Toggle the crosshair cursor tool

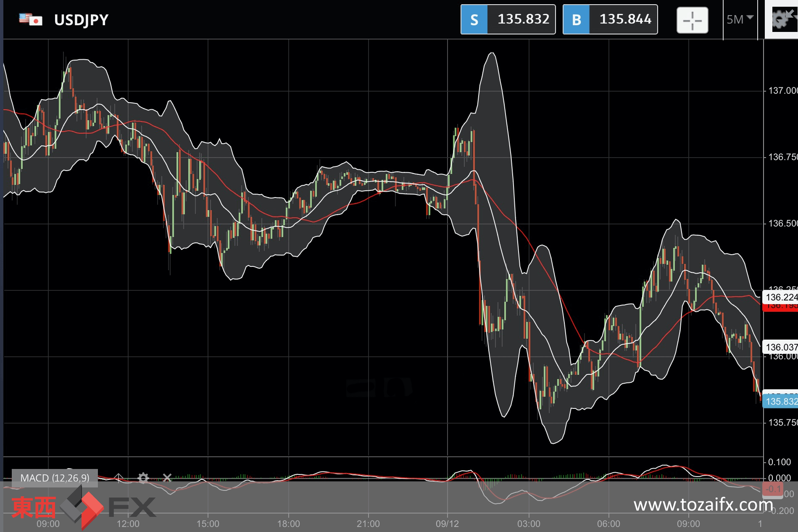(692, 20)
